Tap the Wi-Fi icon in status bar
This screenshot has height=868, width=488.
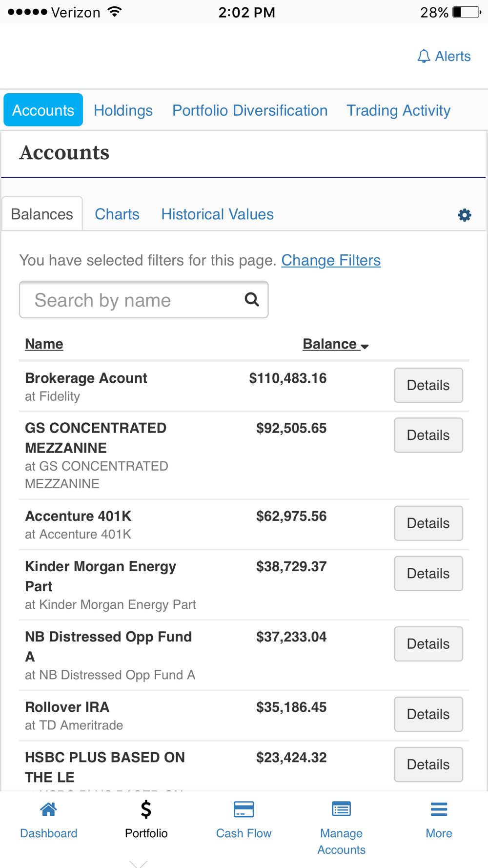115,12
